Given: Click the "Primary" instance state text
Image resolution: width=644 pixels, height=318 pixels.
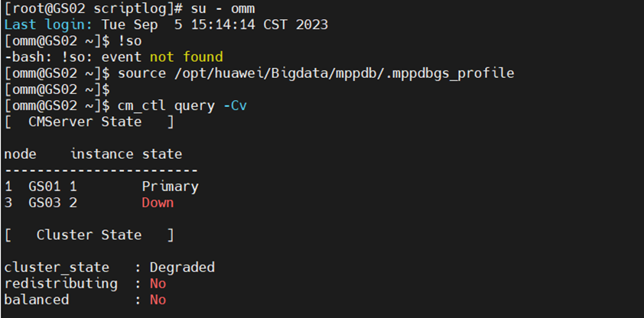Looking at the screenshot, I should 170,187.
